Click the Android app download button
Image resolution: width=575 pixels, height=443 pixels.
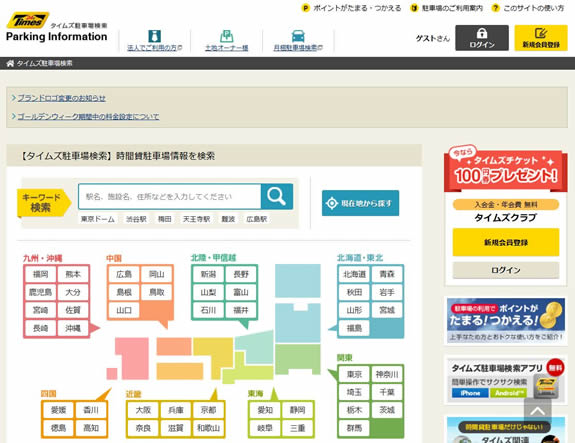click(508, 393)
